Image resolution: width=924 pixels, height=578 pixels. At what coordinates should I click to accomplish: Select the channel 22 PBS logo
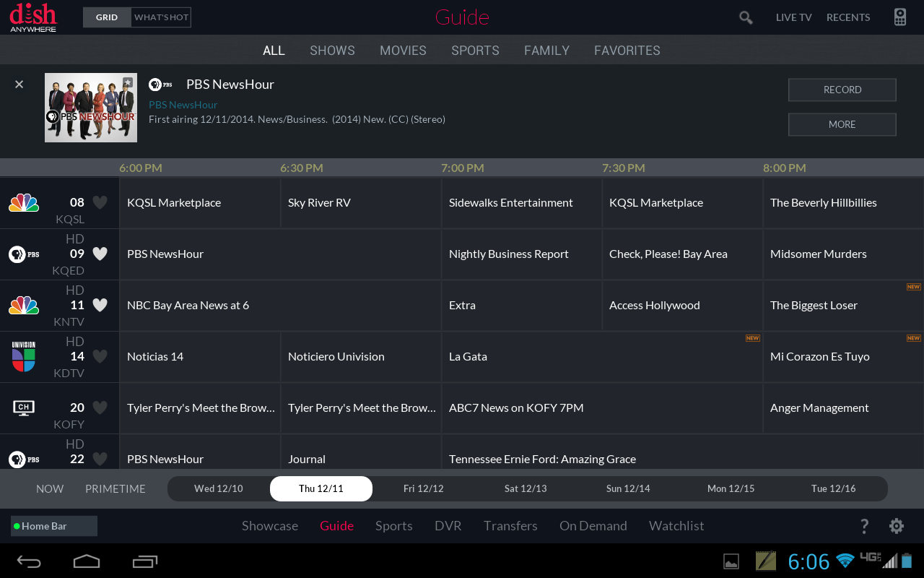click(24, 459)
